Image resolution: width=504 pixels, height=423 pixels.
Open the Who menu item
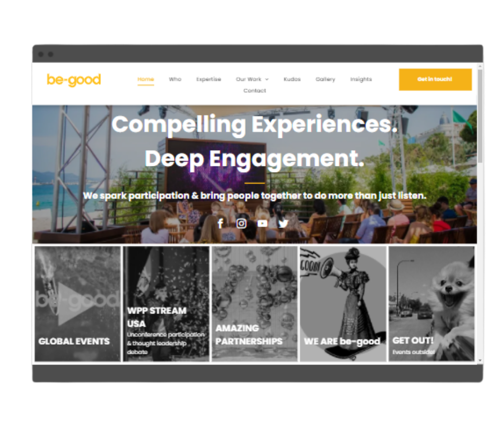[x=175, y=79]
